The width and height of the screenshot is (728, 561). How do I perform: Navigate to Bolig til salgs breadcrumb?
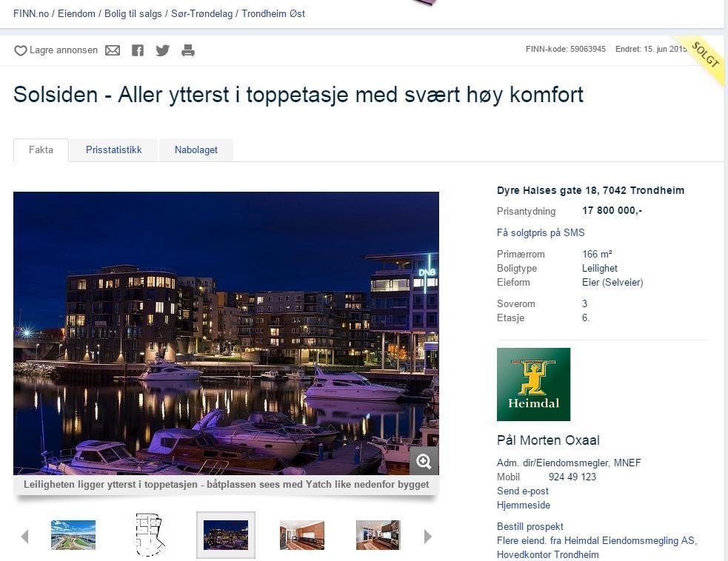point(133,13)
